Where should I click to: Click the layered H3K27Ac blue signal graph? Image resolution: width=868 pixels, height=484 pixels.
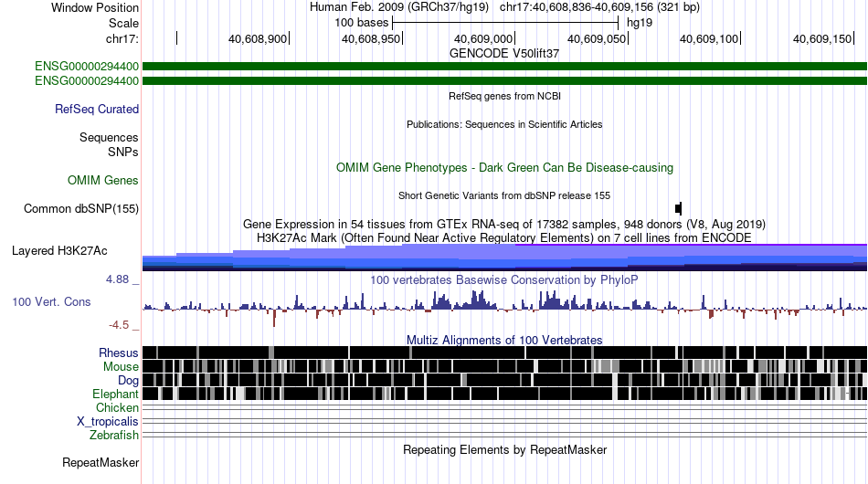(x=505, y=258)
